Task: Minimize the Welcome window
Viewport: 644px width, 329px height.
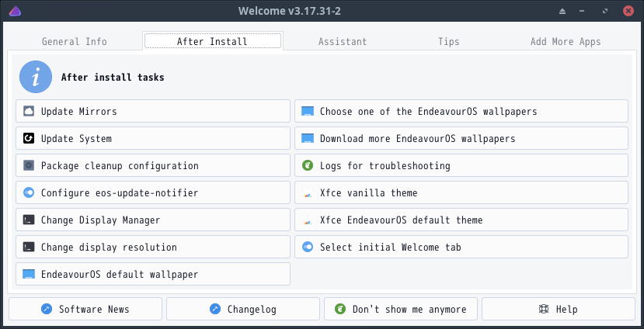Action: pyautogui.click(x=582, y=11)
